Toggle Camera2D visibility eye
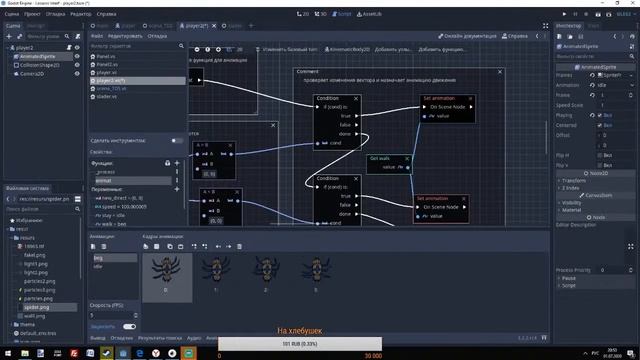Screen dimensions: 640x360 (77, 74)
